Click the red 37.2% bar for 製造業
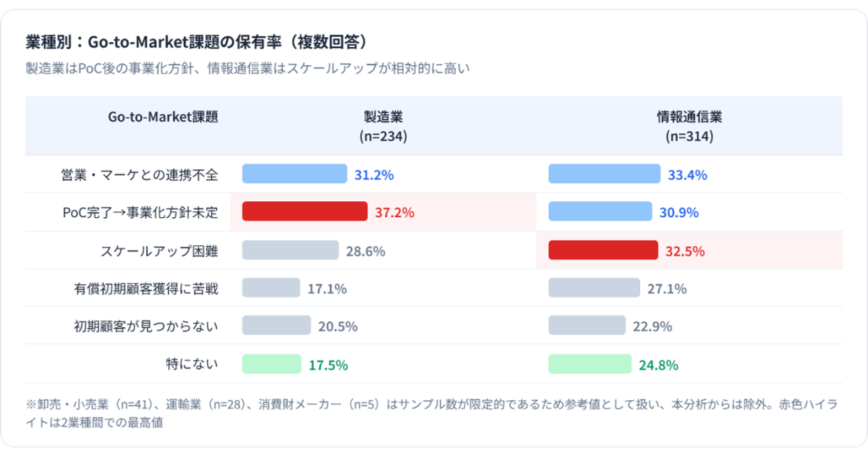The image size is (868, 456). pyautogui.click(x=305, y=211)
